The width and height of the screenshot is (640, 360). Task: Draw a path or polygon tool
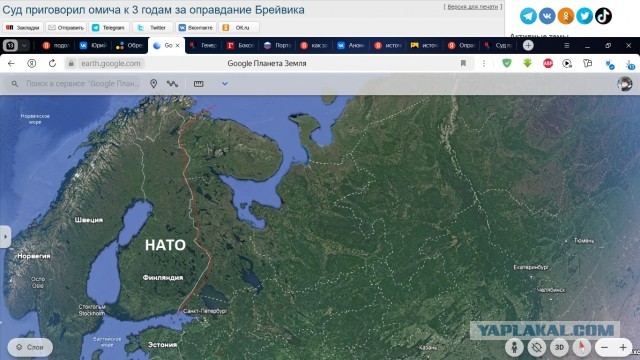172,84
